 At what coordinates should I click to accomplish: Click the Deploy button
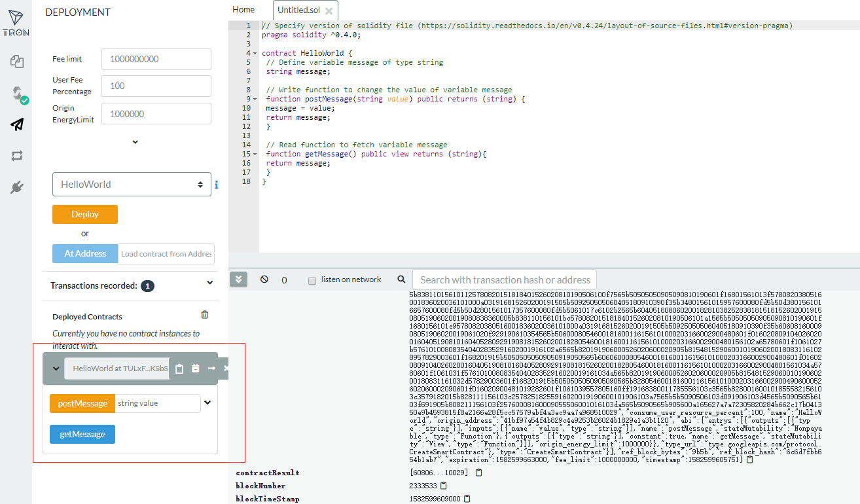pyautogui.click(x=85, y=214)
